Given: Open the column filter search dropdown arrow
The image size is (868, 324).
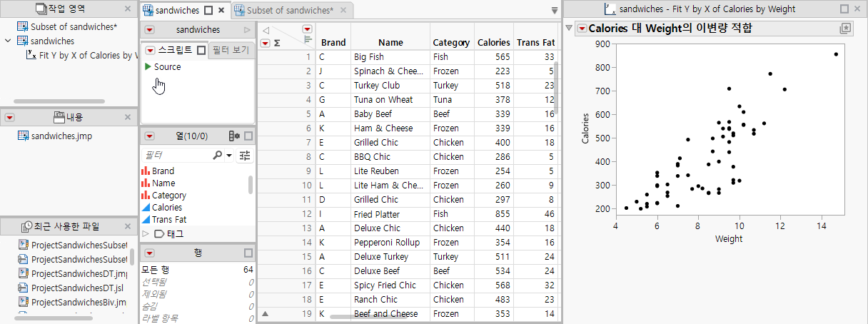Looking at the screenshot, I should point(229,156).
